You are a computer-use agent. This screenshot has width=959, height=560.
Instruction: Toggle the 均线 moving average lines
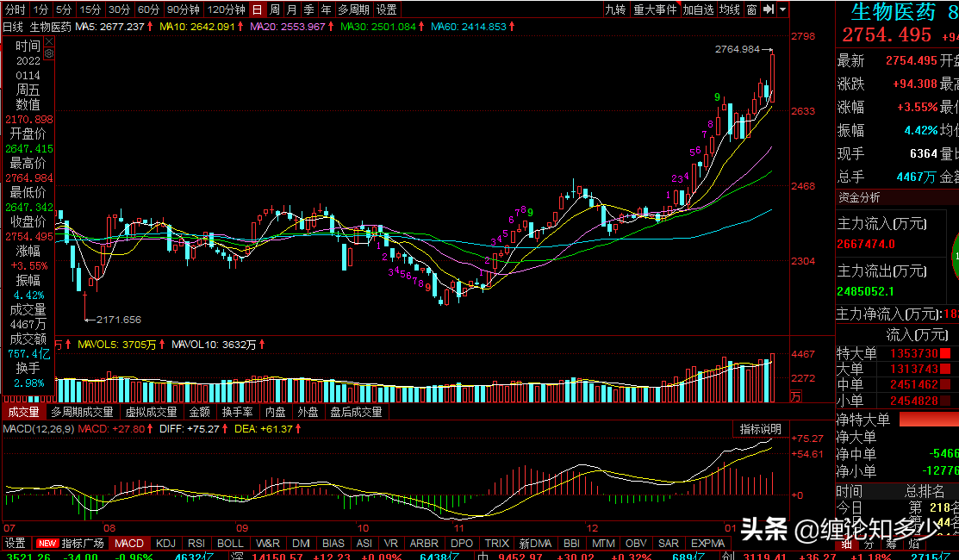(730, 9)
